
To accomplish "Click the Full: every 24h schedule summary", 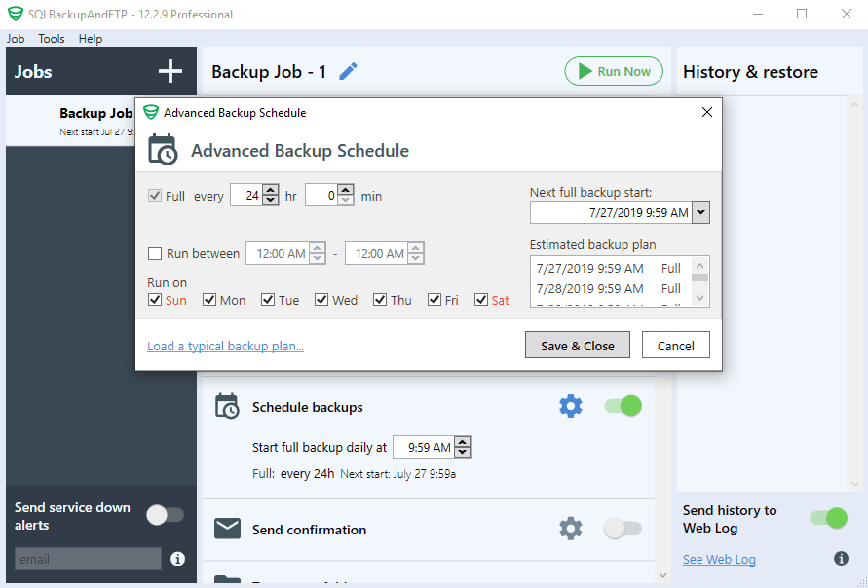I will coord(293,473).
